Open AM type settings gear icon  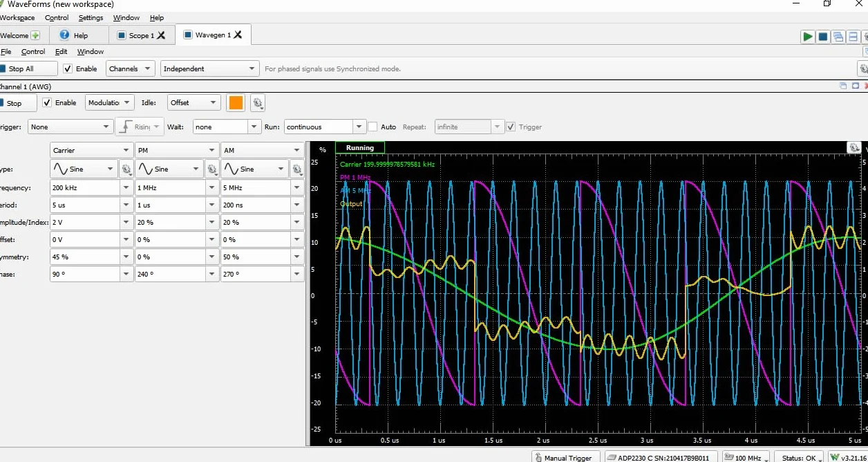click(296, 169)
